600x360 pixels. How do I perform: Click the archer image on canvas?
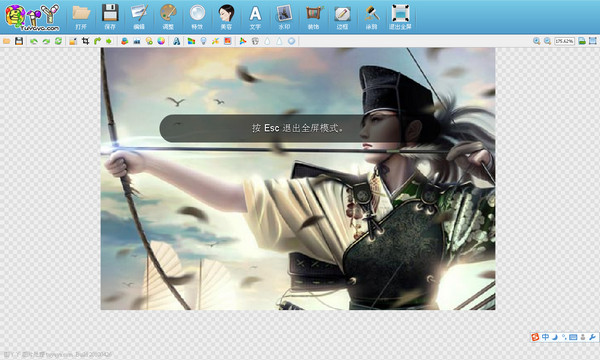click(298, 179)
